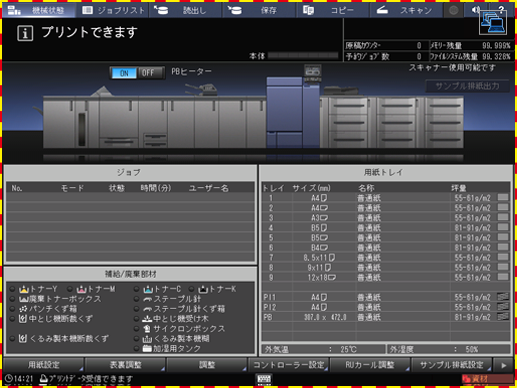Click the 坪量 column header in tray table
The image size is (517, 388).
pyautogui.click(x=459, y=188)
